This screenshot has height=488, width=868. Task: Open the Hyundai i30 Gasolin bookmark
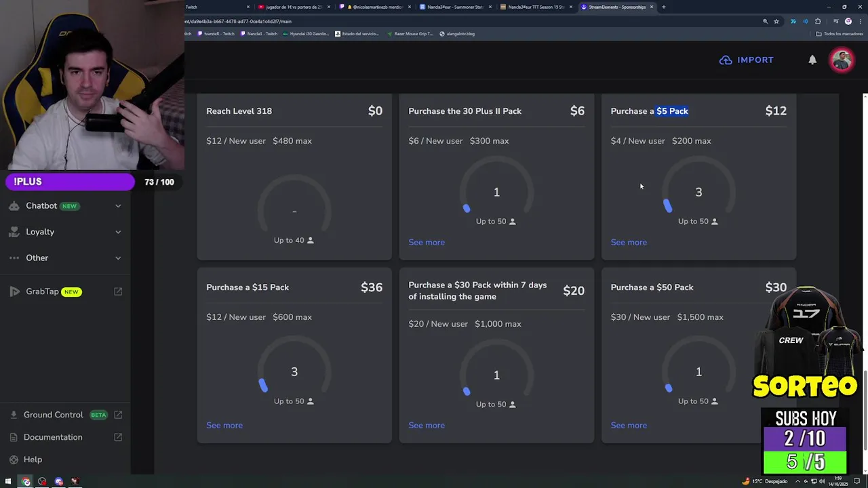[x=306, y=34]
